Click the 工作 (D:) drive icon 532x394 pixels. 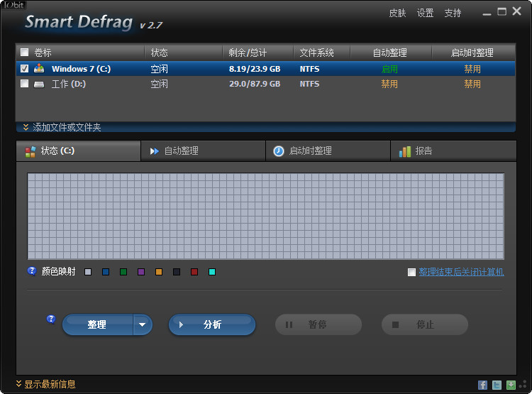(39, 84)
